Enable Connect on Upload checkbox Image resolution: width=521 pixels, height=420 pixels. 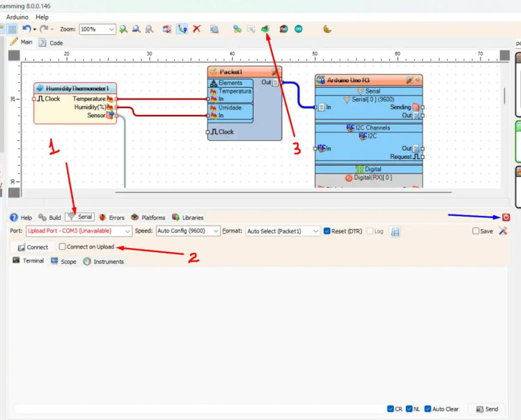pyautogui.click(x=63, y=247)
